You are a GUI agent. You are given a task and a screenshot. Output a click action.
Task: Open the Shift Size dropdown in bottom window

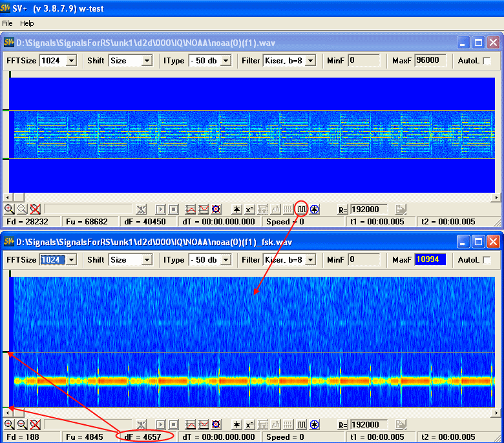[x=147, y=260]
